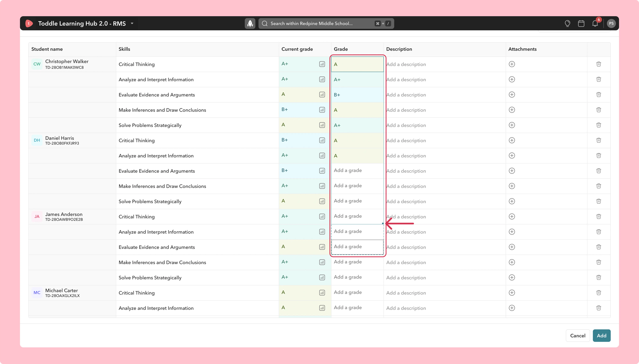Screen dimensions: 639x364
Task: Focus the Search within Redpine Middle School field
Action: click(x=326, y=23)
